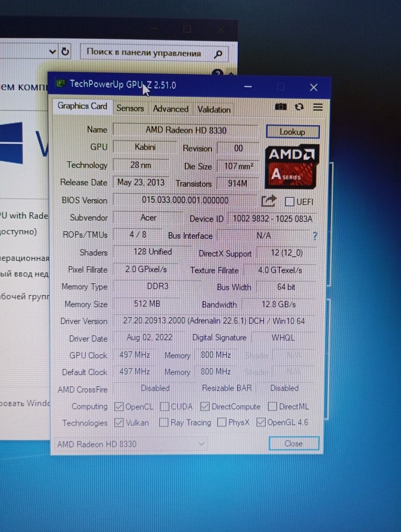The image size is (401, 532).
Task: Click the BIOS Version value field
Action: coord(185,200)
